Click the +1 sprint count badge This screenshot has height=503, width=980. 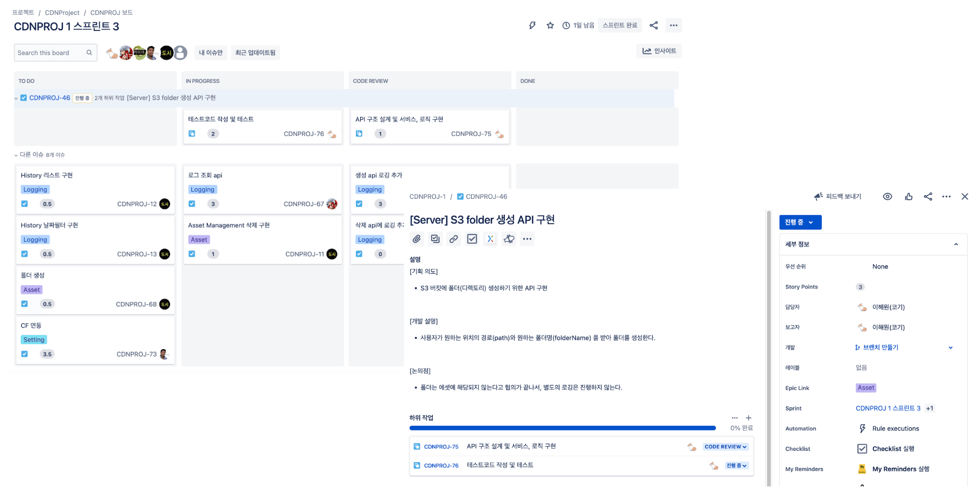coord(930,408)
